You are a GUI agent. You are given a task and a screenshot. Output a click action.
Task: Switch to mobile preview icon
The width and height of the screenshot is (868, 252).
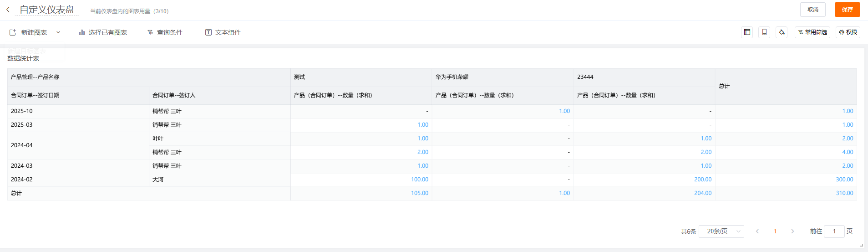click(x=764, y=32)
